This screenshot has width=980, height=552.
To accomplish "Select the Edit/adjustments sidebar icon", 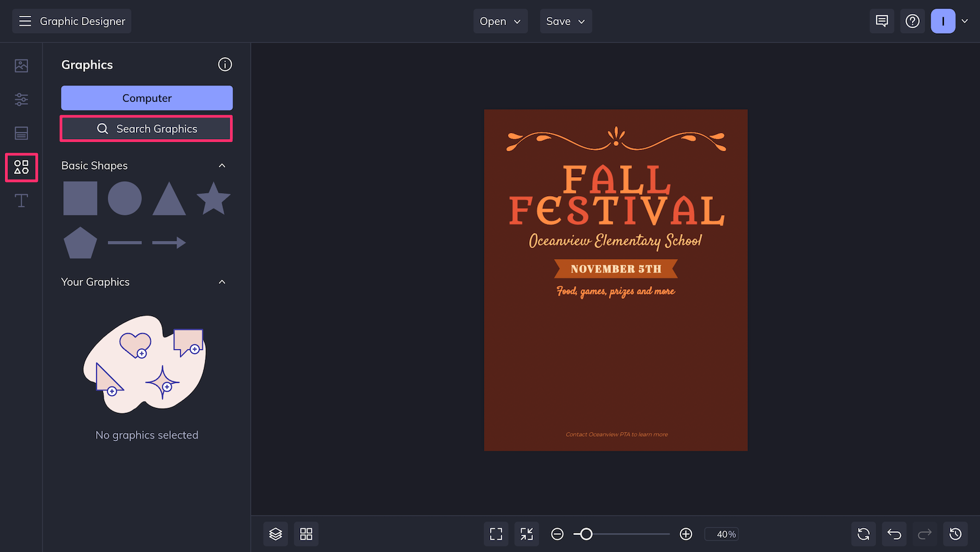I will (21, 99).
